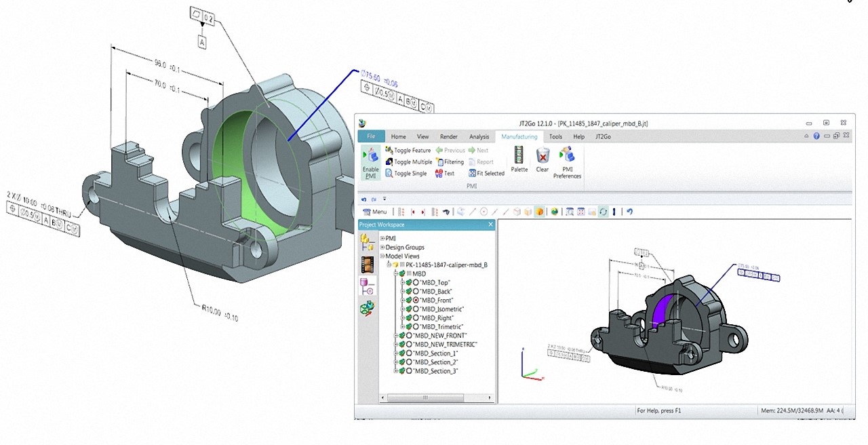Click the Undo arrow in quick access toolbar

point(363,199)
